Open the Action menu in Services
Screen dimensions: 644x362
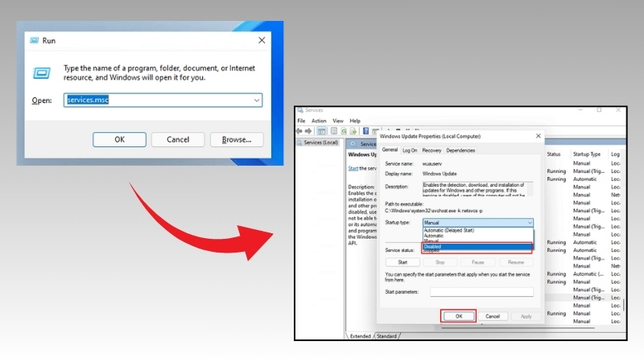tap(319, 121)
